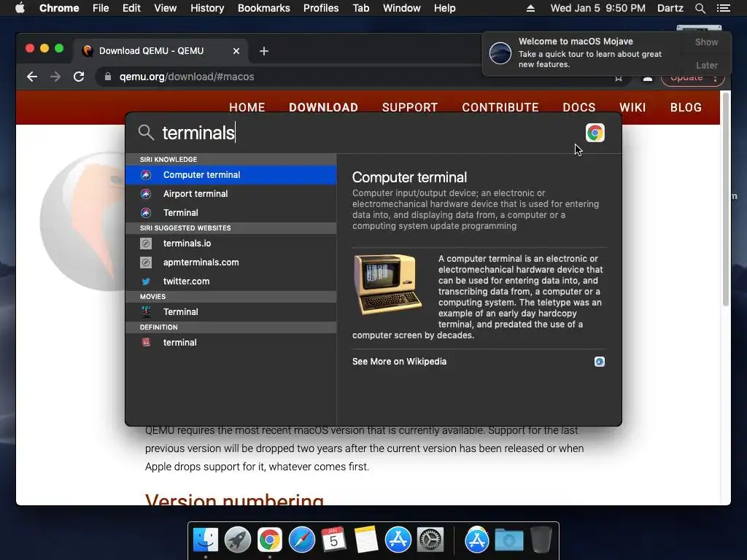Click Later on Mojave notification
Image resolution: width=747 pixels, height=560 pixels.
click(706, 65)
